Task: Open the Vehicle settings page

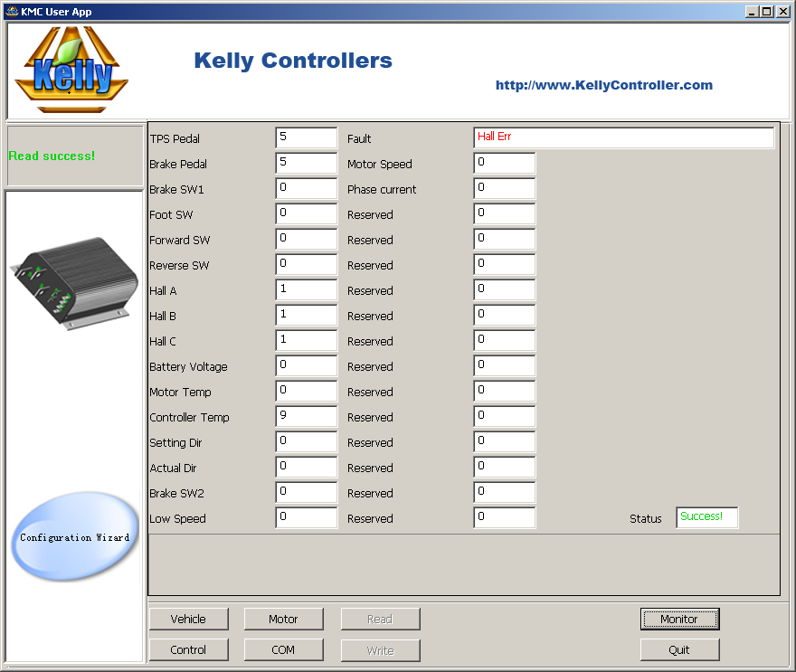Action: [188, 619]
